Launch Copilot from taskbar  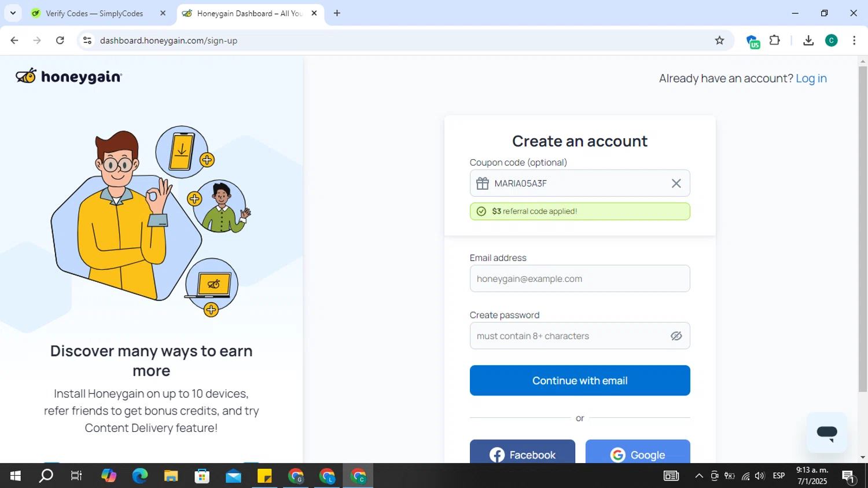click(x=109, y=476)
